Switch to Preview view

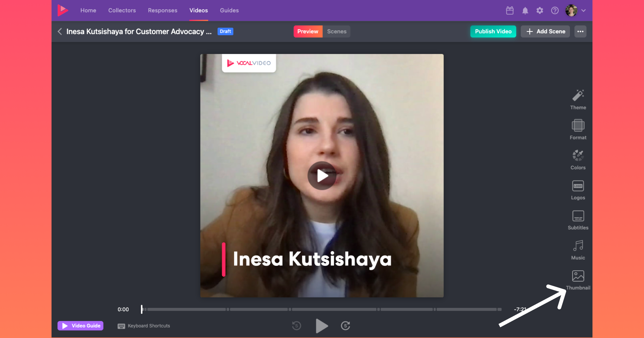pos(308,31)
